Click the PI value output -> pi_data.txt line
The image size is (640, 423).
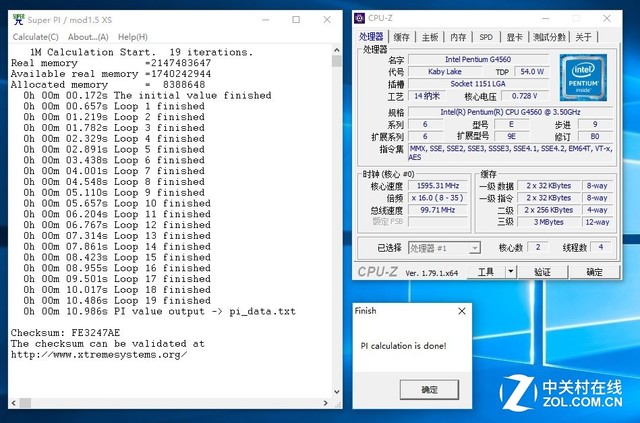159,312
